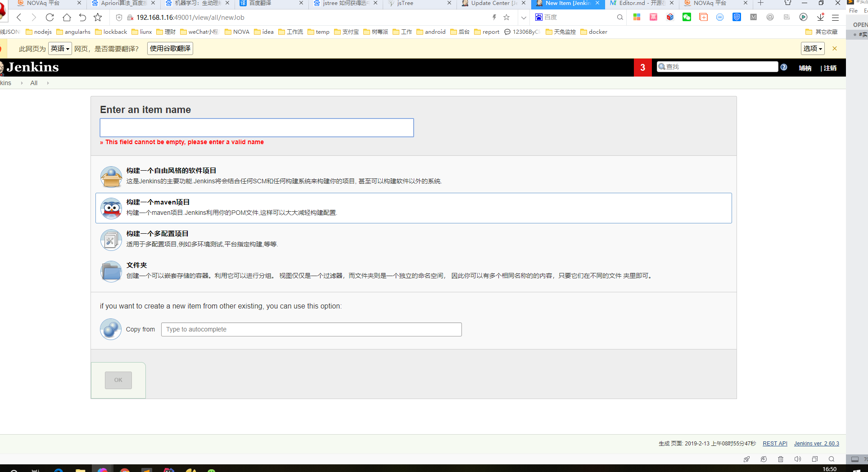Click the folder item type icon
Image resolution: width=868 pixels, height=472 pixels.
coord(111,272)
